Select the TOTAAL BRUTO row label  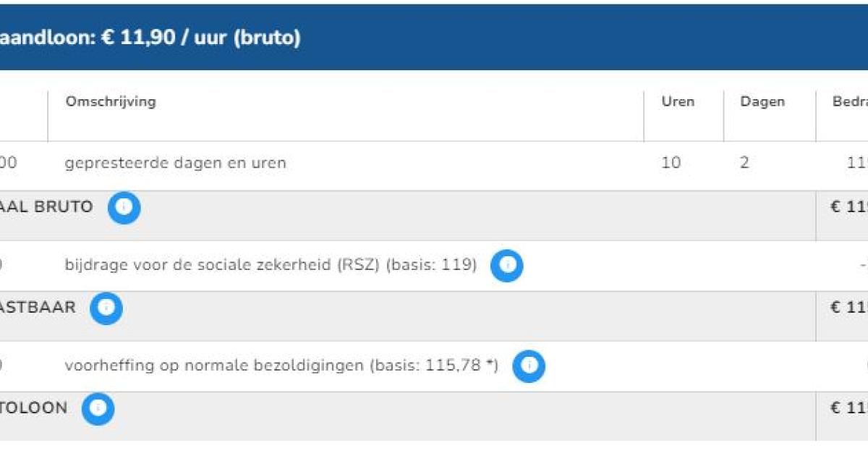coord(46,206)
